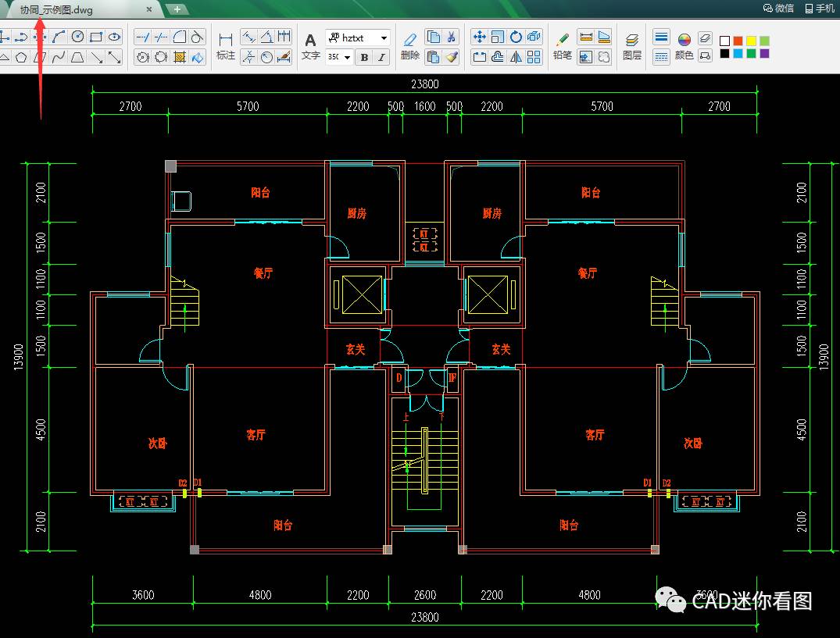Select the double-headed arrow tool
The height and width of the screenshot is (638, 840).
[x=114, y=57]
